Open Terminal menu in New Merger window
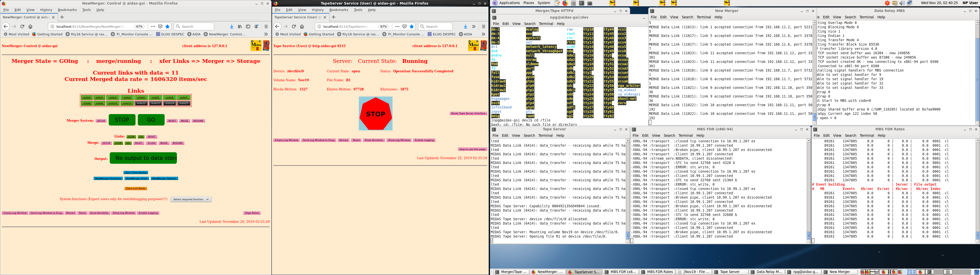Image resolution: width=980 pixels, height=275 pixels. pyautogui.click(x=703, y=17)
